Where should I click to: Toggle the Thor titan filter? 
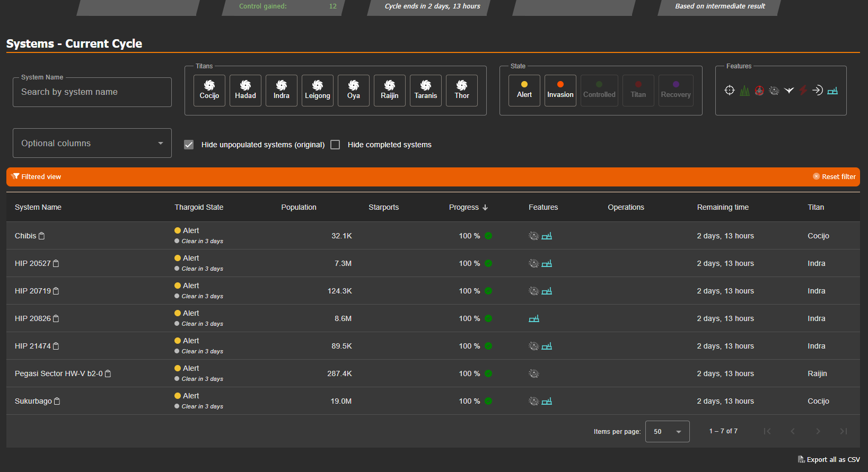coord(462,91)
